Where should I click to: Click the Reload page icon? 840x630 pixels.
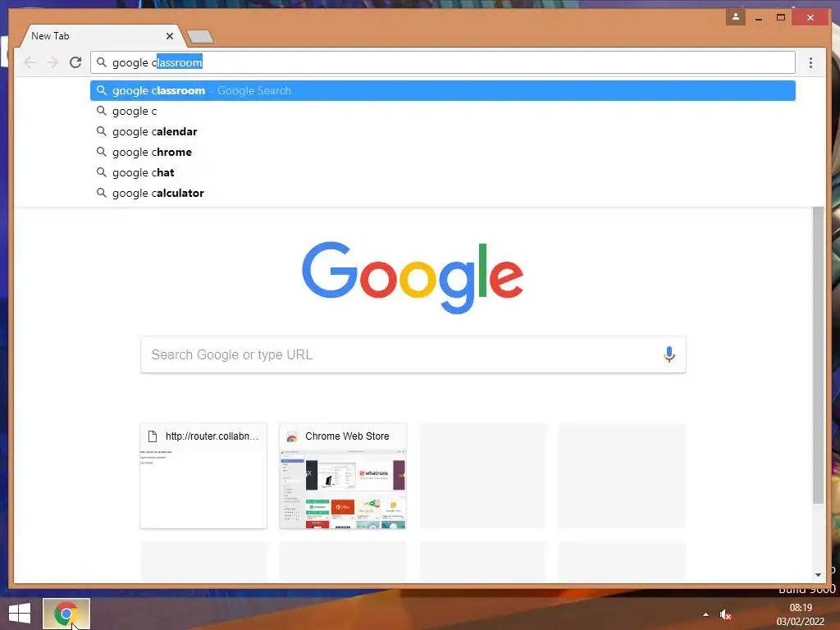[x=75, y=62]
